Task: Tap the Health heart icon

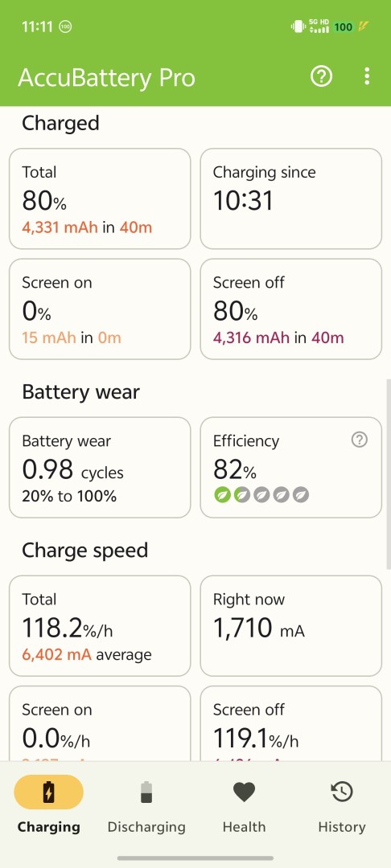Action: pos(244,792)
